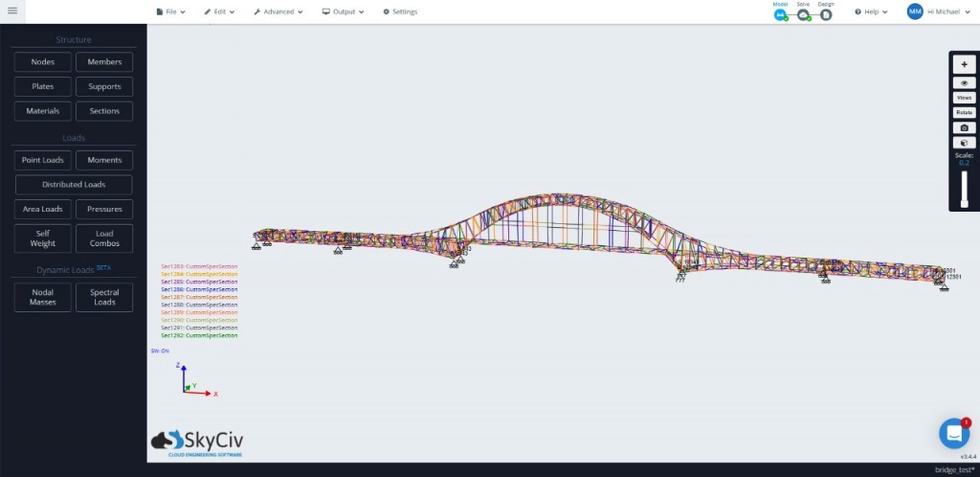
Task: Click Sec1283 CustomSpecSection legend entry
Action: (199, 266)
